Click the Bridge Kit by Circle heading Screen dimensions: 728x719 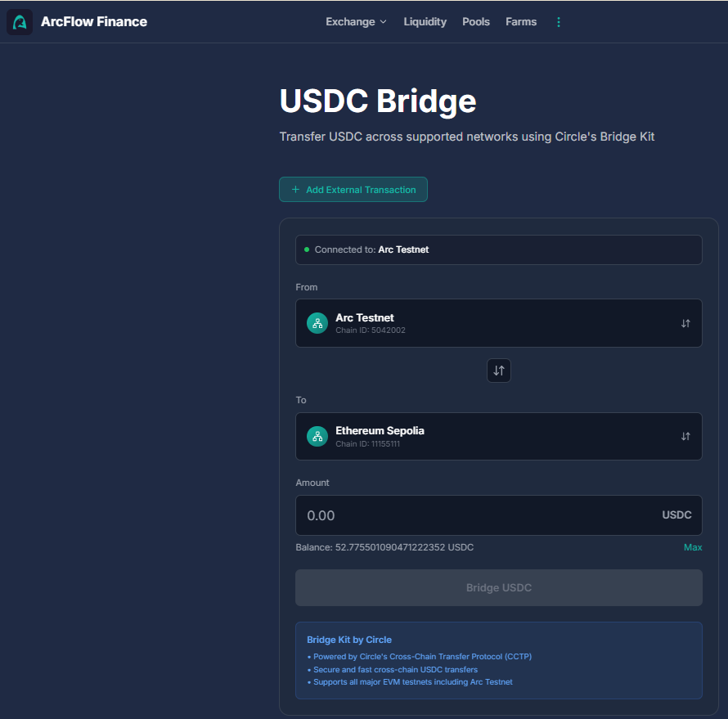349,640
